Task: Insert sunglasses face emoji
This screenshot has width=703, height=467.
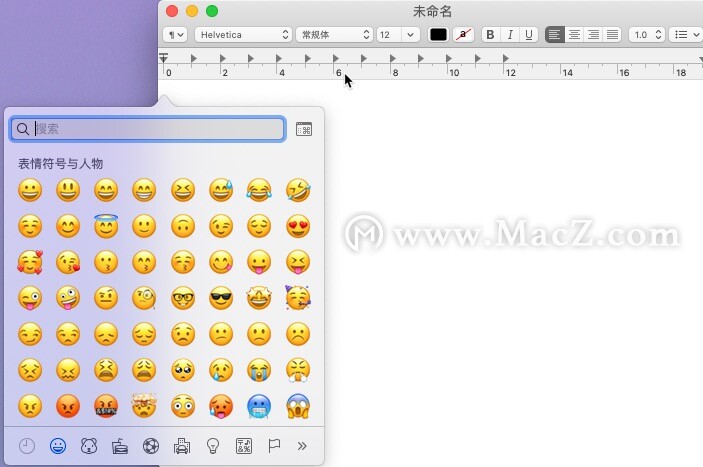Action: (221, 298)
